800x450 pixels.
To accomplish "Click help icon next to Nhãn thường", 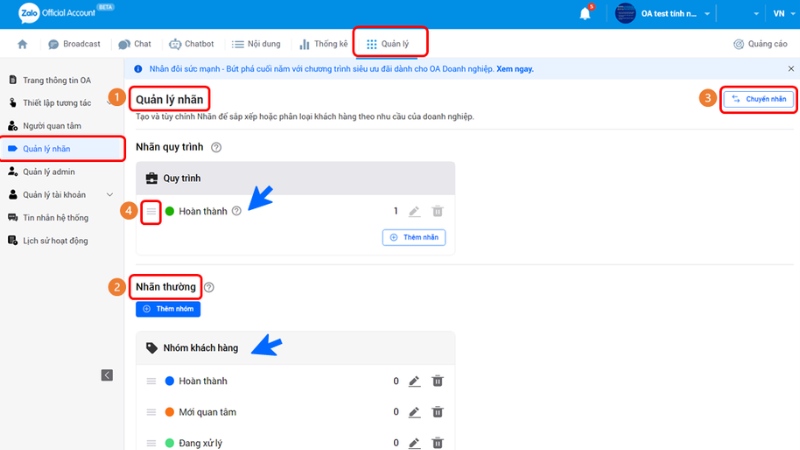I will point(209,287).
